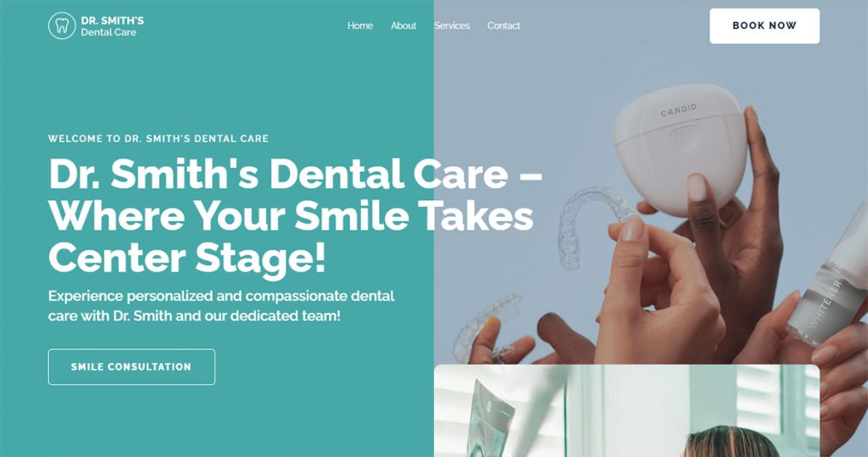The height and width of the screenshot is (457, 868).
Task: Select the rounded photo card below hero image
Action: point(626,410)
